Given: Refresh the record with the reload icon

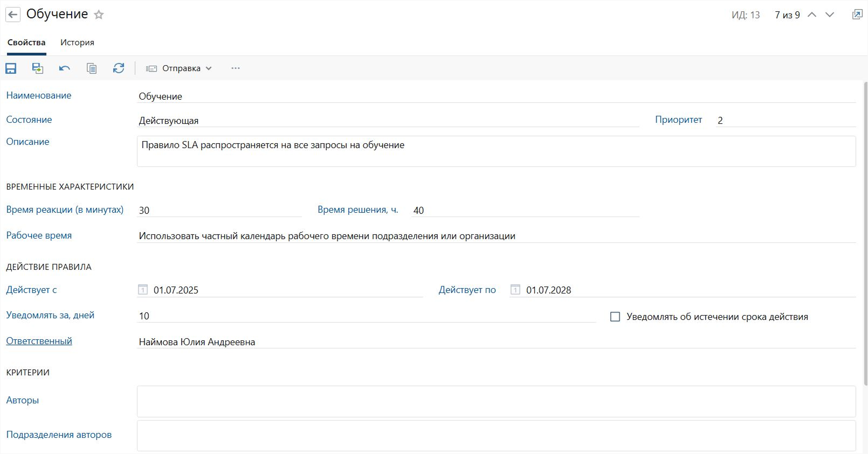Looking at the screenshot, I should coord(119,68).
